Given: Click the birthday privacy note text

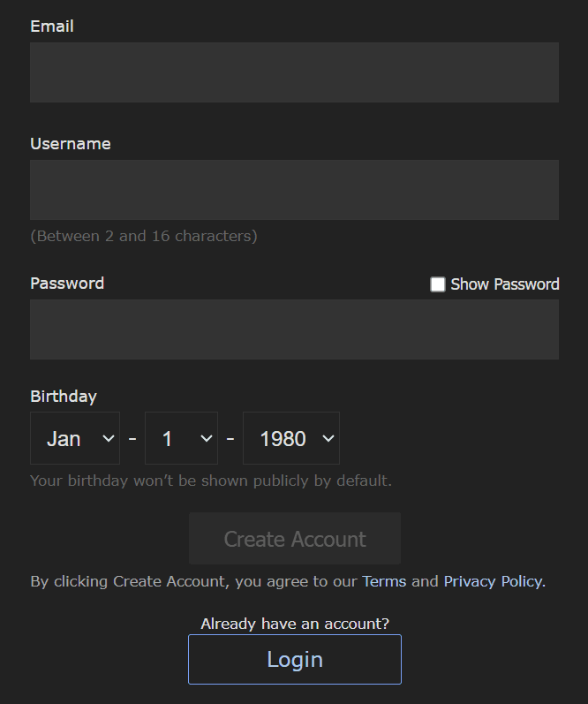Looking at the screenshot, I should pyautogui.click(x=211, y=481).
